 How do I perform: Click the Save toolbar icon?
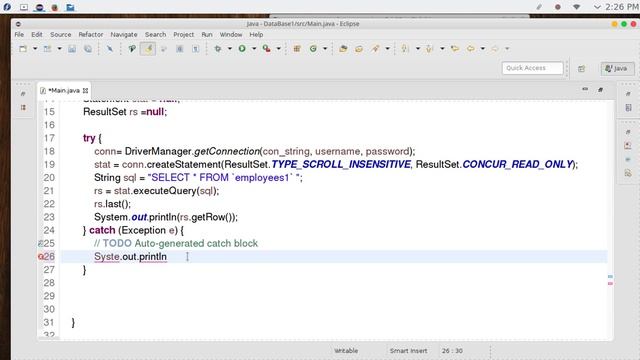(72, 49)
